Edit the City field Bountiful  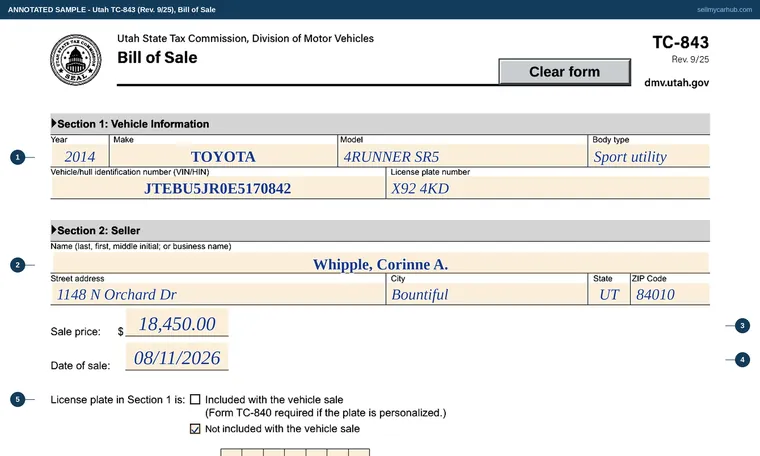487,294
